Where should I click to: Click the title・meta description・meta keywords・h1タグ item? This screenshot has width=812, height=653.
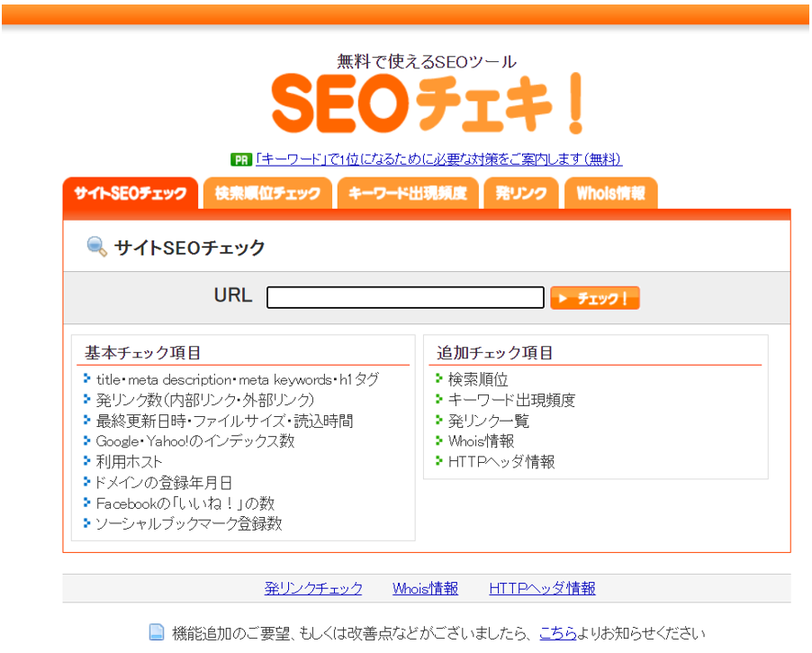[237, 379]
